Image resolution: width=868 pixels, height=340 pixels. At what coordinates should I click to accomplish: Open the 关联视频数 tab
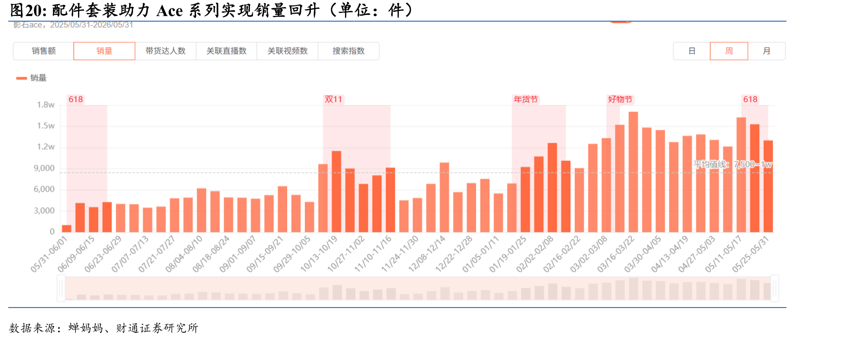click(288, 51)
